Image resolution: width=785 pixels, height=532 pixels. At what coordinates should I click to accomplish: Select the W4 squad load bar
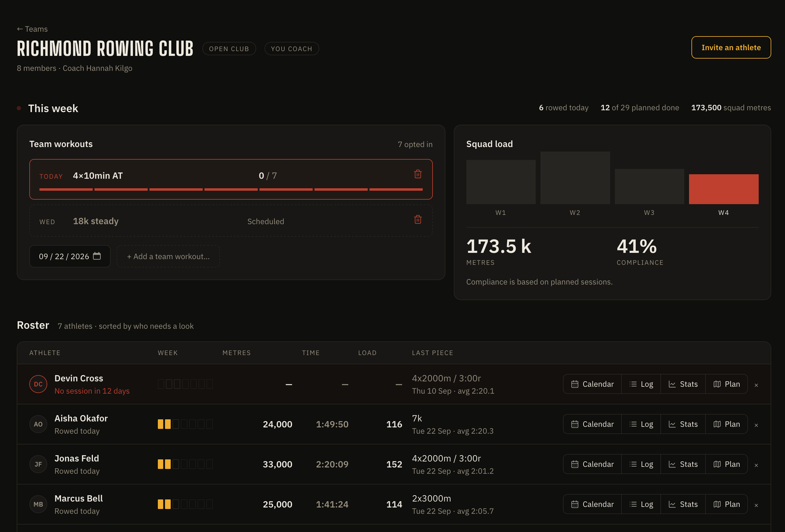724,189
